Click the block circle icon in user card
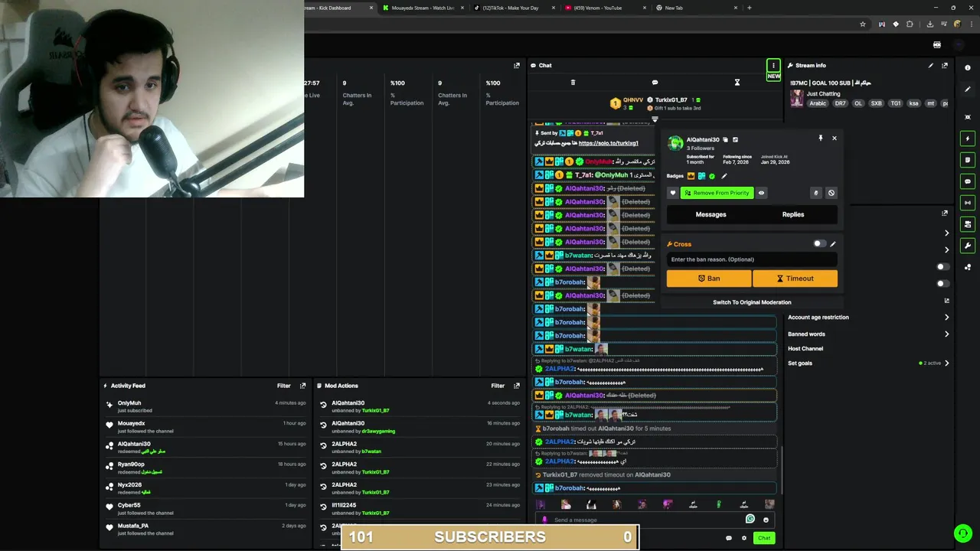 [831, 193]
